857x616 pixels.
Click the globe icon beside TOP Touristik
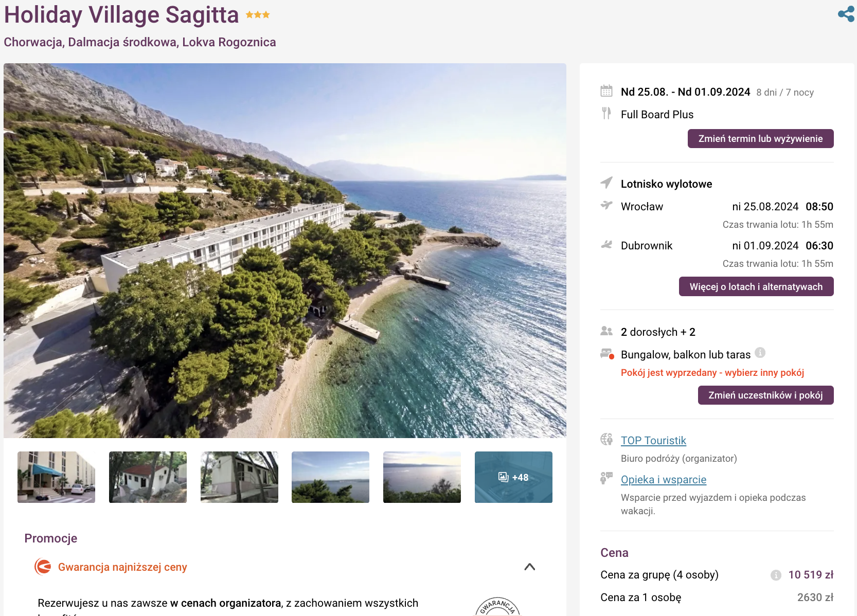pyautogui.click(x=606, y=440)
